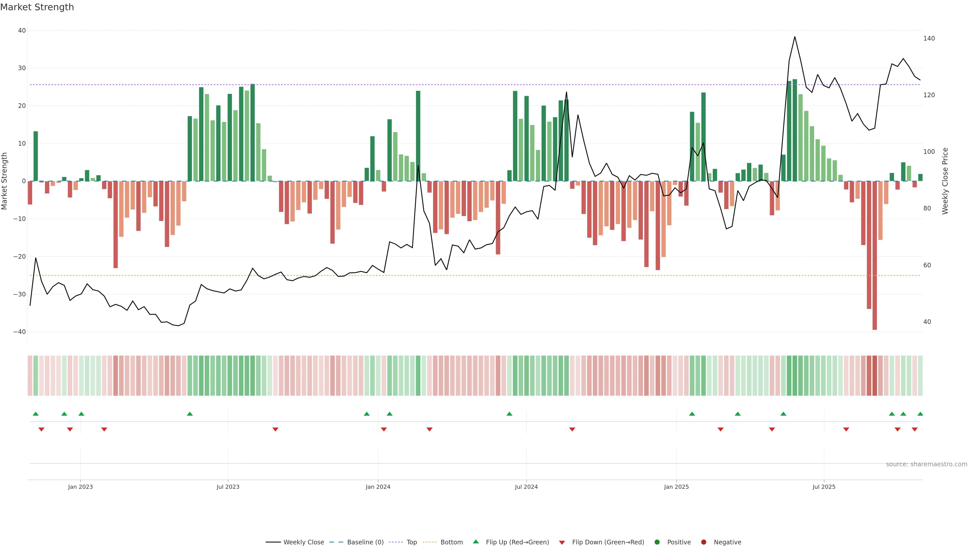Click first red flip-down triangle marker
Viewport: 980px width, 551px height.
41,429
